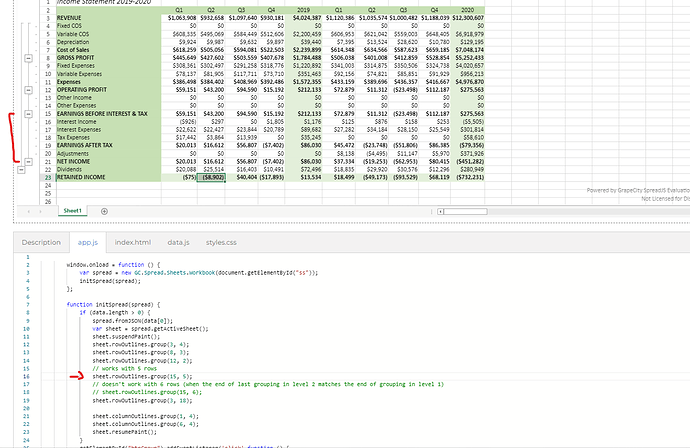Click the add new sheet plus icon
Screen dimensions: 690x448
click(106, 212)
